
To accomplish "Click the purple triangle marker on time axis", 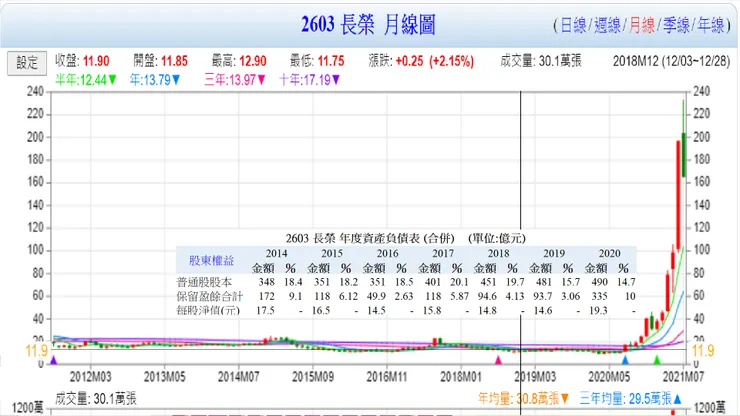I will pyautogui.click(x=53, y=360).
